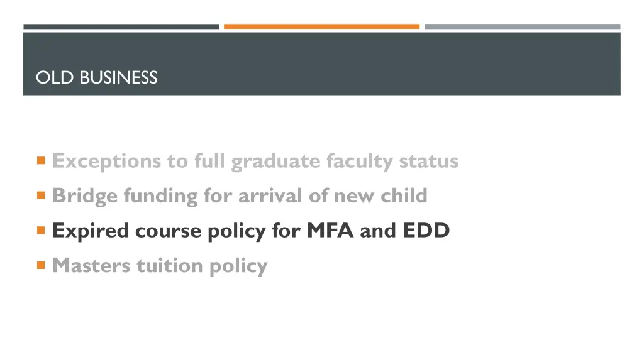Click the word 'status' in first bullet

pos(429,161)
